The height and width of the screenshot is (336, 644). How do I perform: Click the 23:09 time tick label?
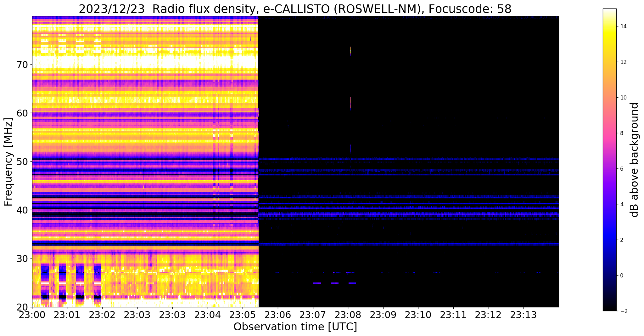pyautogui.click(x=383, y=315)
